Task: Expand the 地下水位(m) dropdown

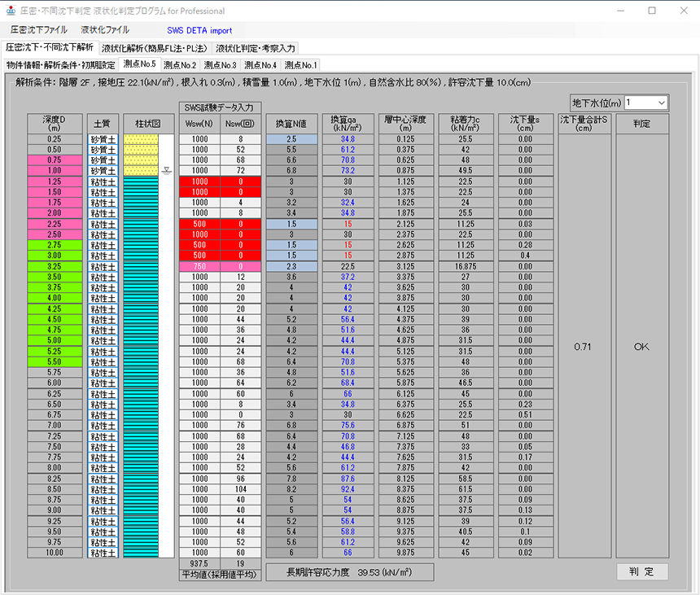Action: coord(662,103)
